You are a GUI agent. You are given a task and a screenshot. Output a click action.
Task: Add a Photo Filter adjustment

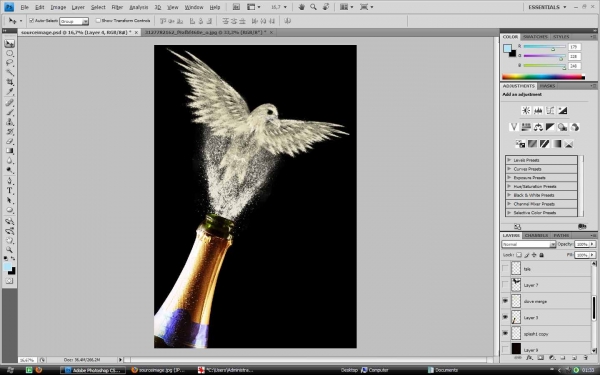[562, 127]
